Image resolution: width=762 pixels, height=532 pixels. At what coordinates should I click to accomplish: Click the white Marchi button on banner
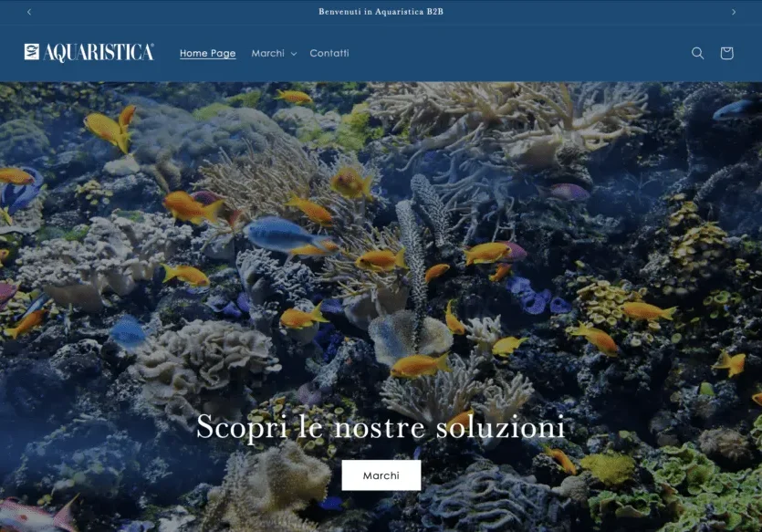point(381,475)
